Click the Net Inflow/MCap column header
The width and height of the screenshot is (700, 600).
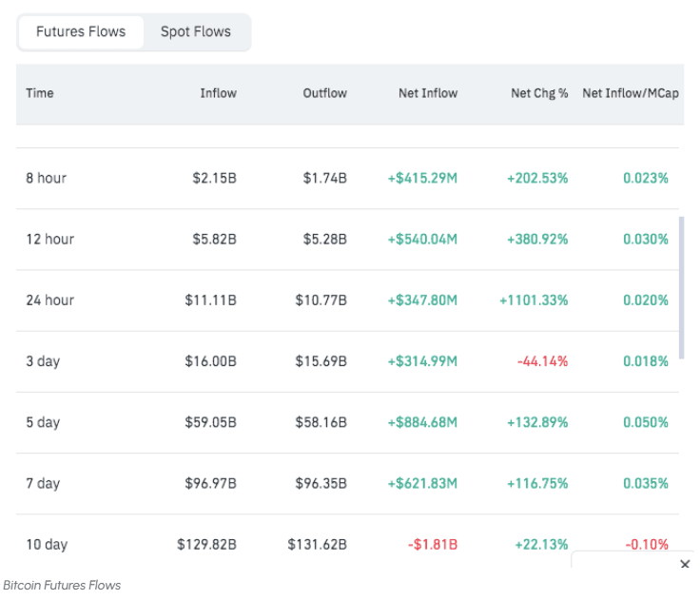coord(631,93)
